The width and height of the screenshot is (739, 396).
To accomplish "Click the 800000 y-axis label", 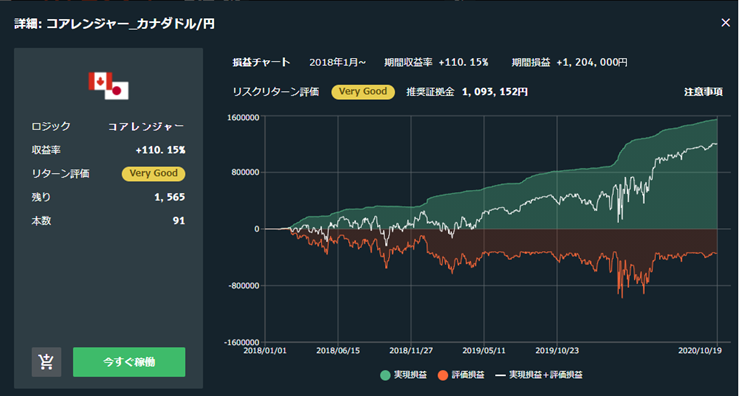I will [248, 172].
